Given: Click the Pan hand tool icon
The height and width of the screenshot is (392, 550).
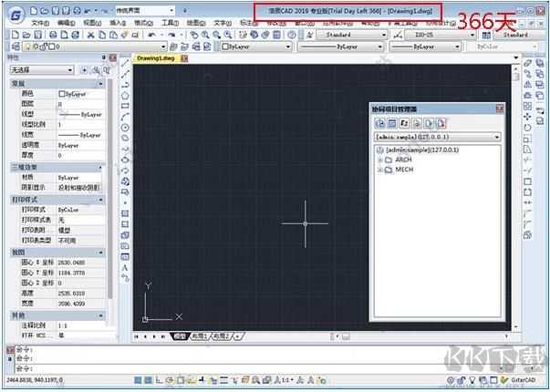Looking at the screenshot, I should coord(194,35).
